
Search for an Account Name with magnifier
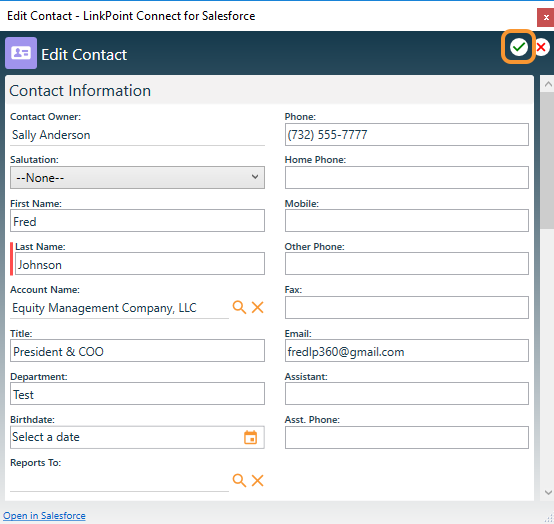pyautogui.click(x=239, y=307)
